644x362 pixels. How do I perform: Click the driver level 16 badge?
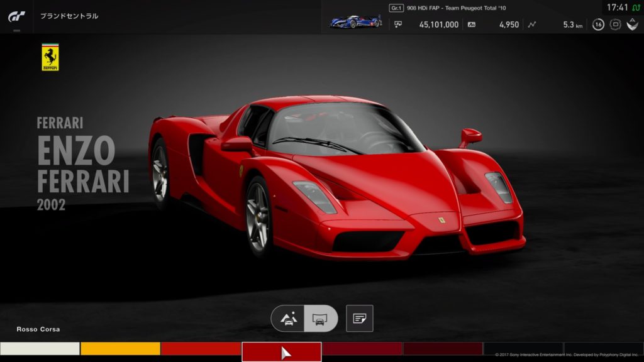[x=598, y=25]
